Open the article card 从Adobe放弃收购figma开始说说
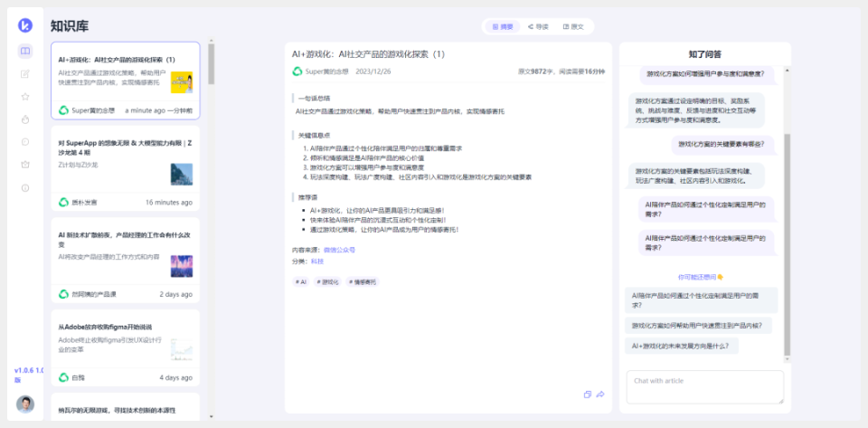868x428 pixels. point(126,347)
